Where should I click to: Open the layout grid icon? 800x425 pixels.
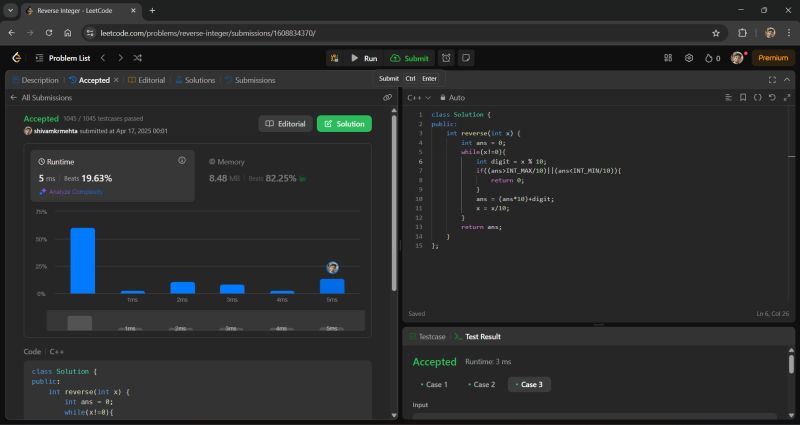click(x=668, y=58)
